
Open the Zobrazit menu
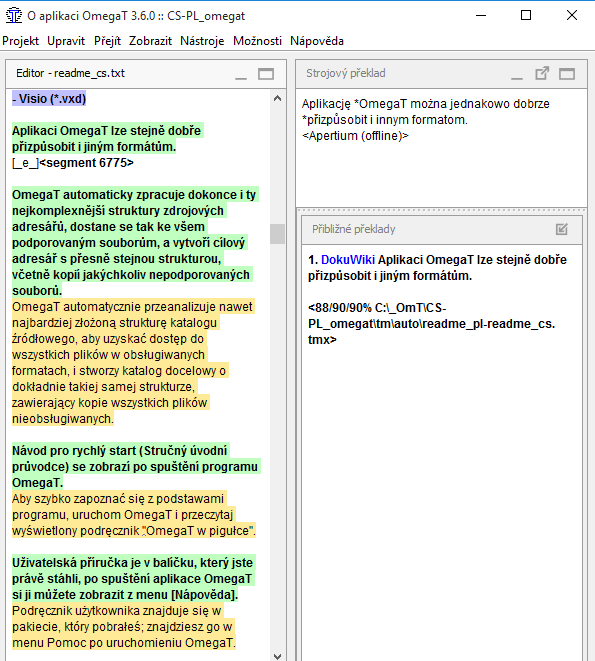click(150, 41)
